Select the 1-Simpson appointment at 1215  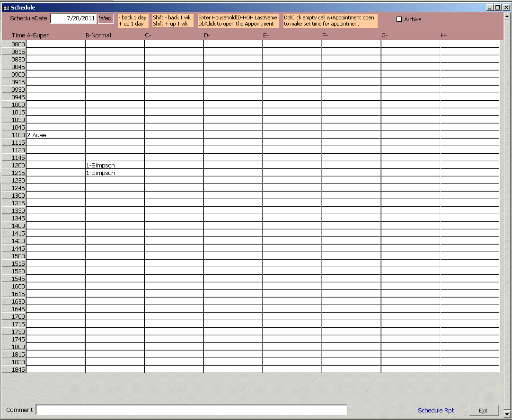coord(115,173)
